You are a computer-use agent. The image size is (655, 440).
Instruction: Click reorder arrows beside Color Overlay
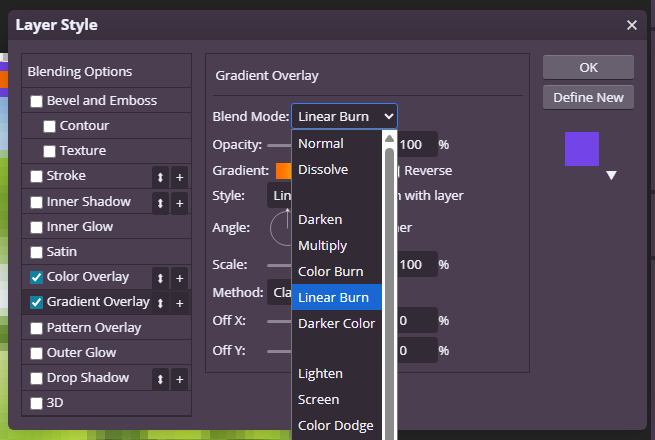click(160, 278)
